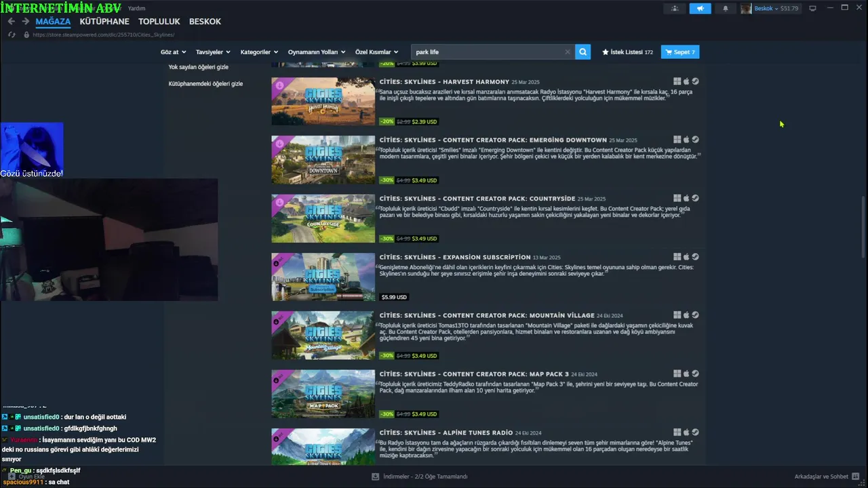Open 'Cities: Skylines - Harvest Harmony' title
This screenshot has height=488, width=868.
[x=444, y=81]
